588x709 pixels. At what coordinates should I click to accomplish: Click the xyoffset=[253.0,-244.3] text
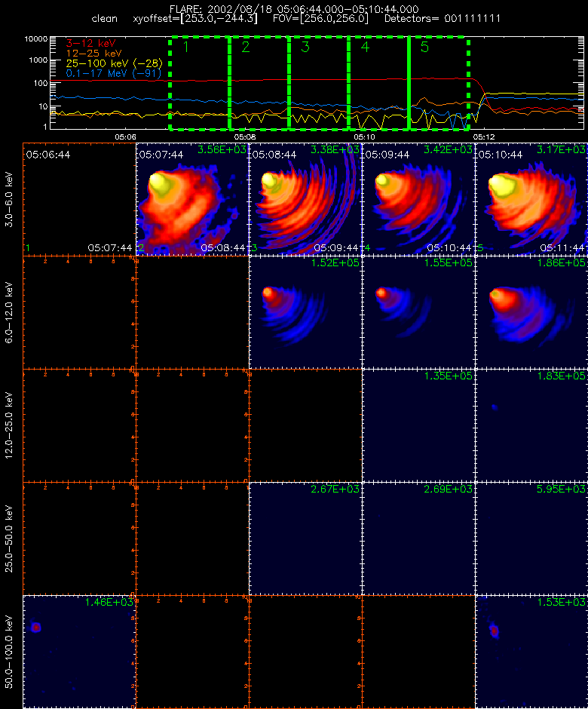[195, 19]
